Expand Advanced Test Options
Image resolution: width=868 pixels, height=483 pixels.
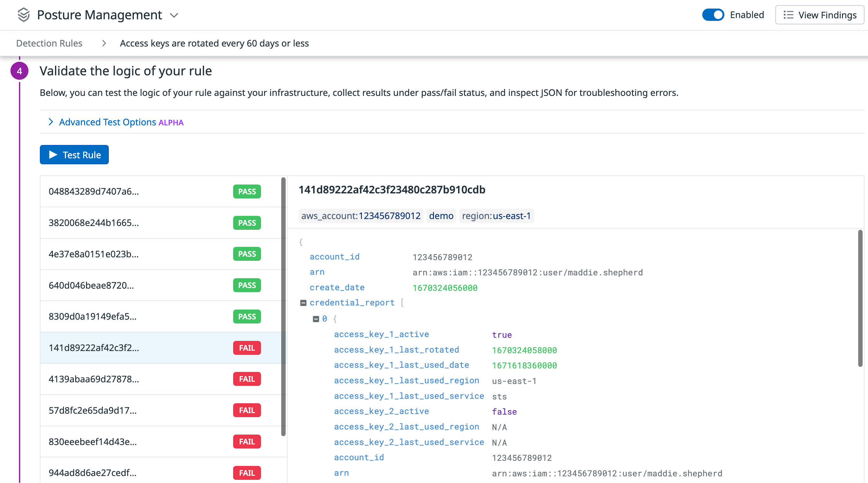point(107,122)
